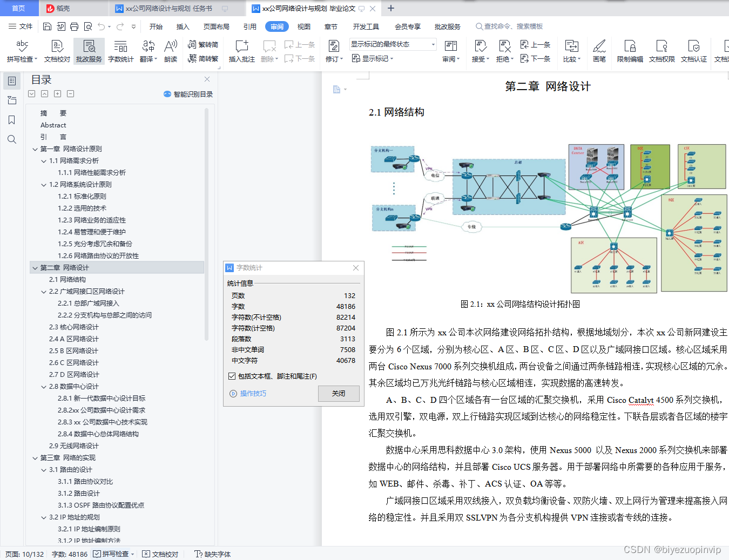
Task: Switch to the 插入 ribbon tab
Action: pos(183,26)
